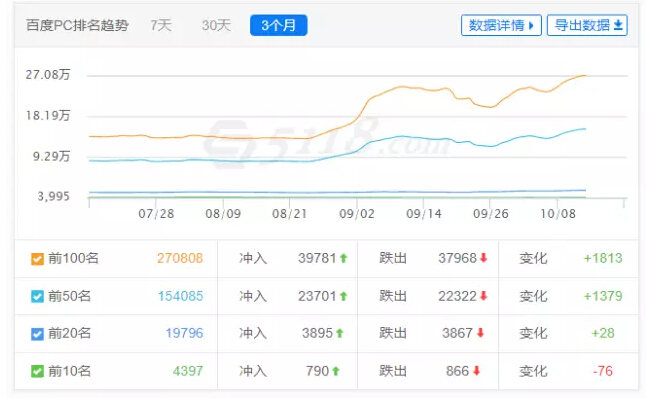Click the download icon in 导出数据

(618, 25)
